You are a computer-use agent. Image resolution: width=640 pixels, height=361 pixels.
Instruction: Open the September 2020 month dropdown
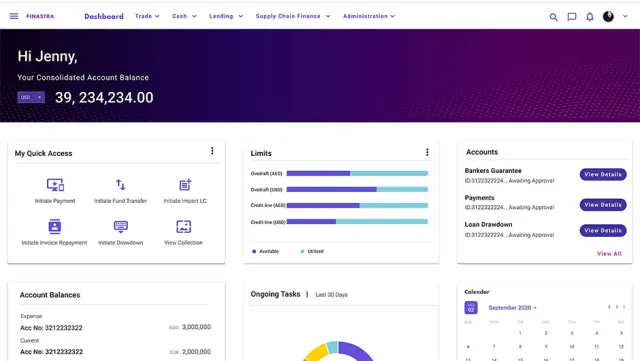coord(513,308)
